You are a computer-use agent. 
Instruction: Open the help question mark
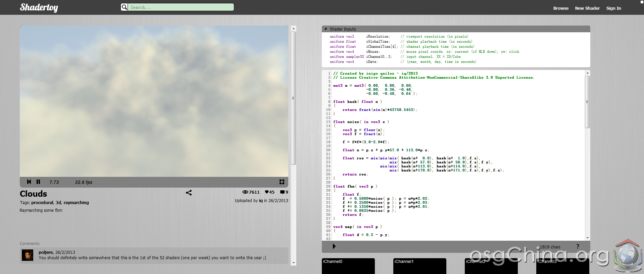(x=578, y=246)
